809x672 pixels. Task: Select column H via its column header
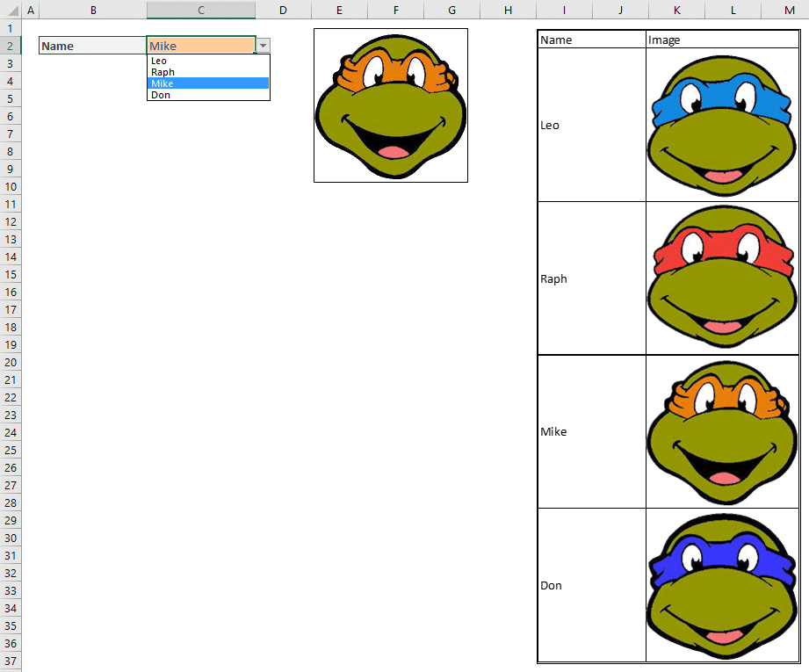pyautogui.click(x=508, y=10)
